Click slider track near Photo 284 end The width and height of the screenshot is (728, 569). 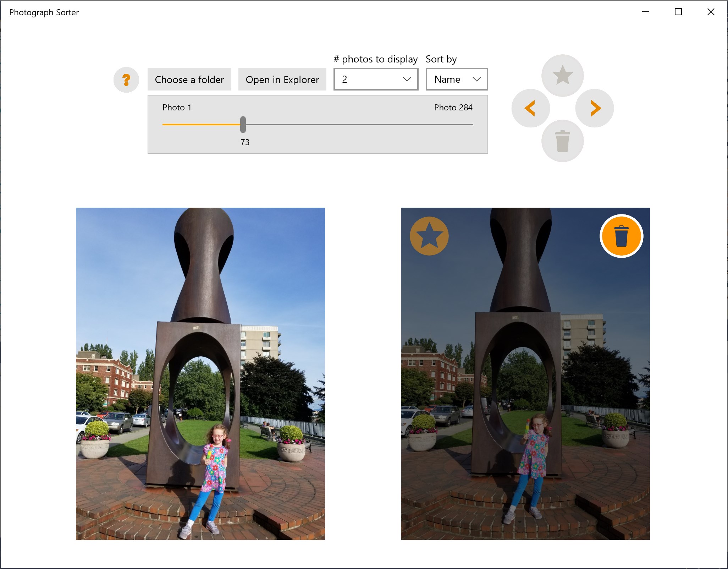[469, 125]
